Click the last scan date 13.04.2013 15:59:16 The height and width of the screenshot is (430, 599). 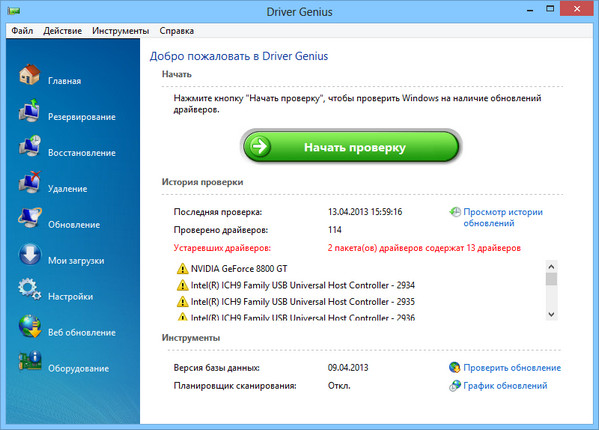(x=365, y=212)
